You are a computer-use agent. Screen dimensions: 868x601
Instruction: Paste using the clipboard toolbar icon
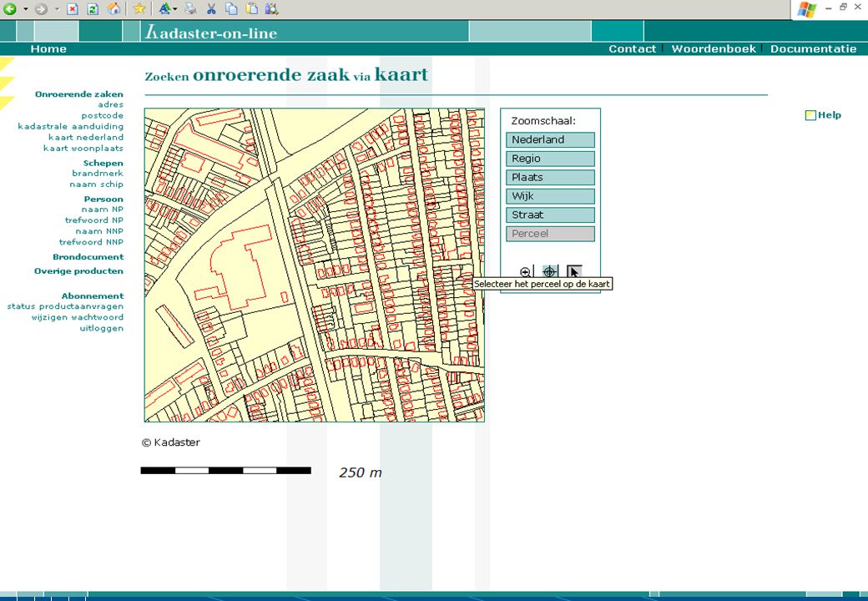click(x=251, y=8)
